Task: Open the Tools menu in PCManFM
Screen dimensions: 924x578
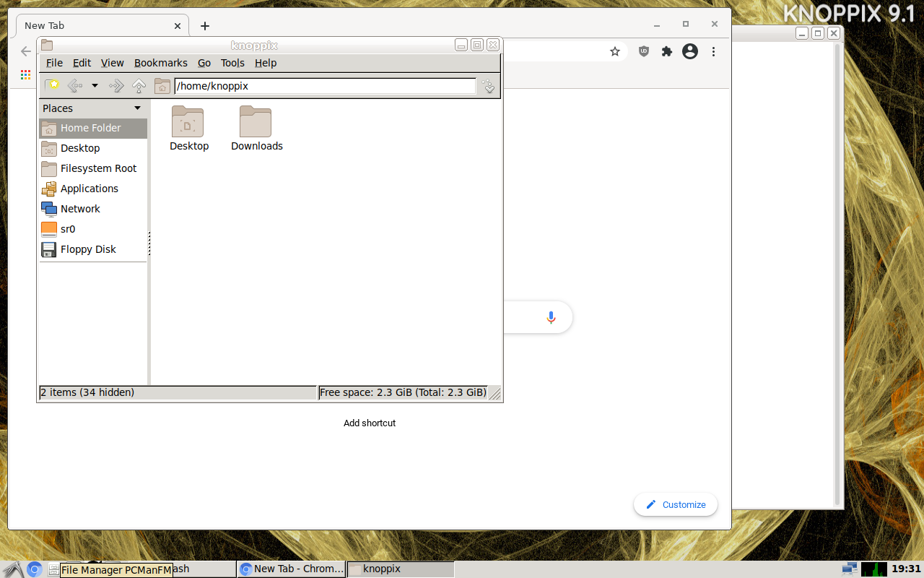Action: tap(232, 63)
